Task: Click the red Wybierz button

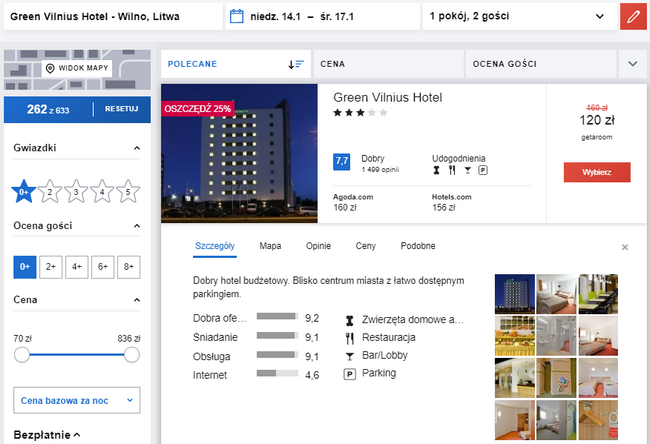Action: click(x=597, y=172)
